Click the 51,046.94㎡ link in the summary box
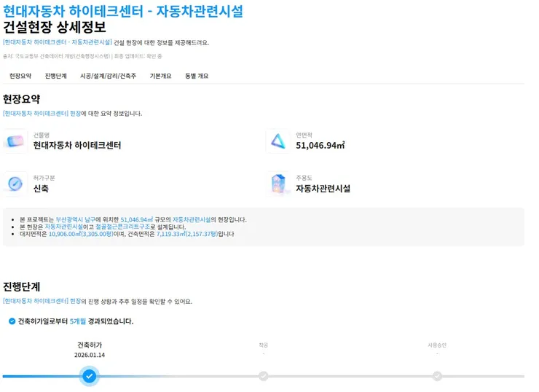The height and width of the screenshot is (392, 539). click(x=136, y=219)
